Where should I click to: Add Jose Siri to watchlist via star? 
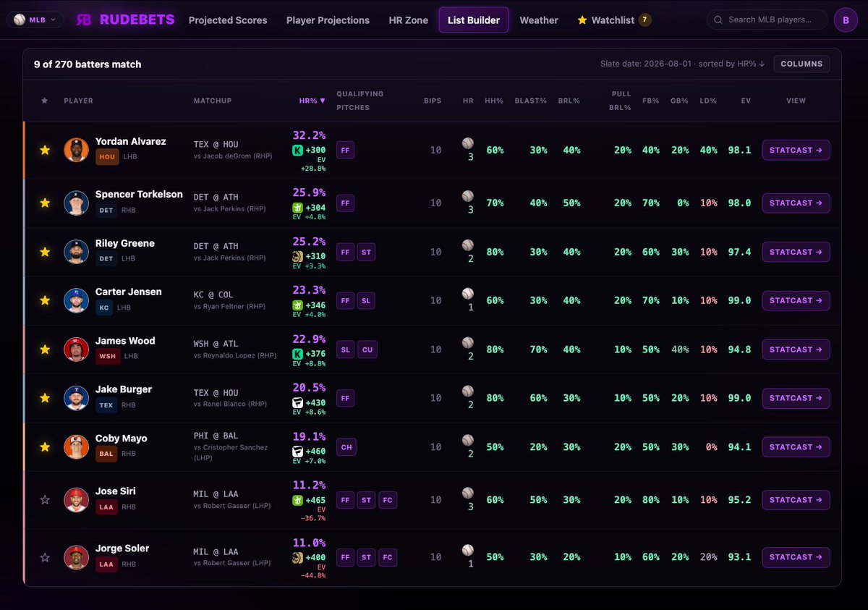45,500
